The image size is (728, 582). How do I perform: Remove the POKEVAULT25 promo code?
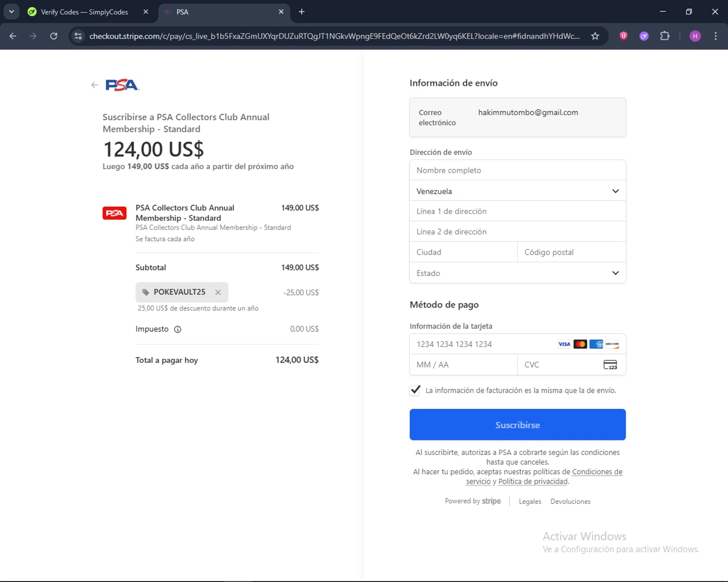coord(218,292)
